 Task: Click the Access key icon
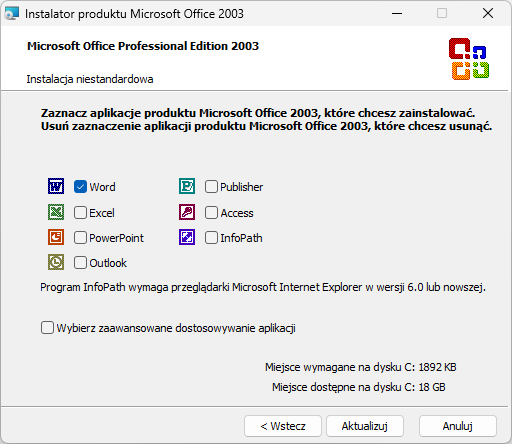click(x=187, y=212)
